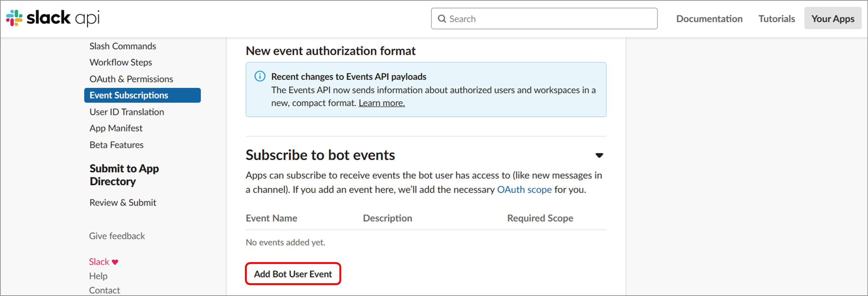
Task: Open the OAuth scope link
Action: point(524,190)
